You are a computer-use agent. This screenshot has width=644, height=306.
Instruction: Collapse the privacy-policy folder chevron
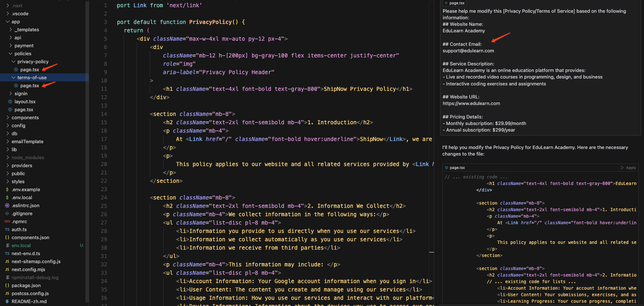pyautogui.click(x=13, y=61)
